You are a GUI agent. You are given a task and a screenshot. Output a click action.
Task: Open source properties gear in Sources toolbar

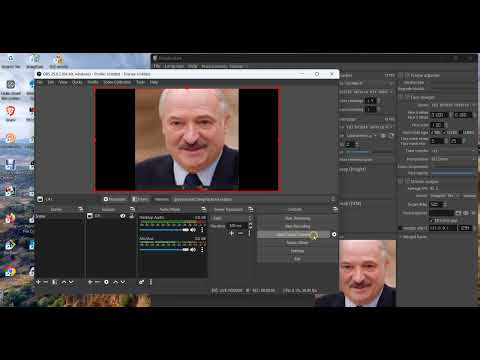106,282
